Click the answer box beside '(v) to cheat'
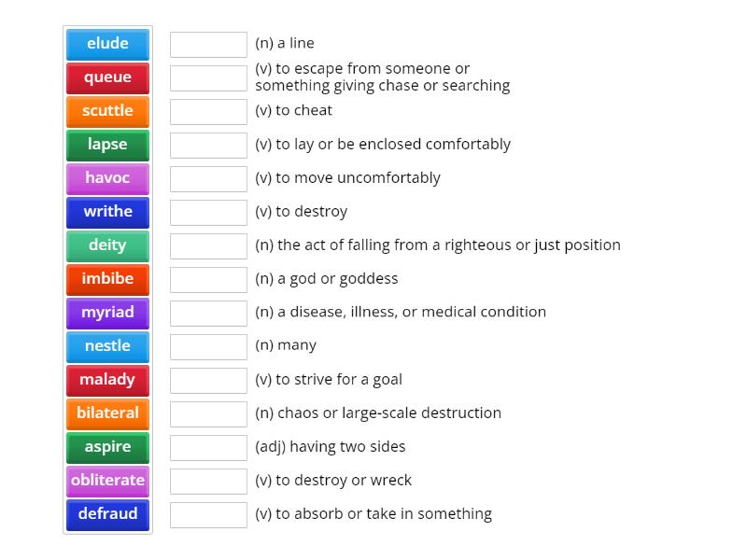The height and width of the screenshot is (560, 747). coord(208,111)
